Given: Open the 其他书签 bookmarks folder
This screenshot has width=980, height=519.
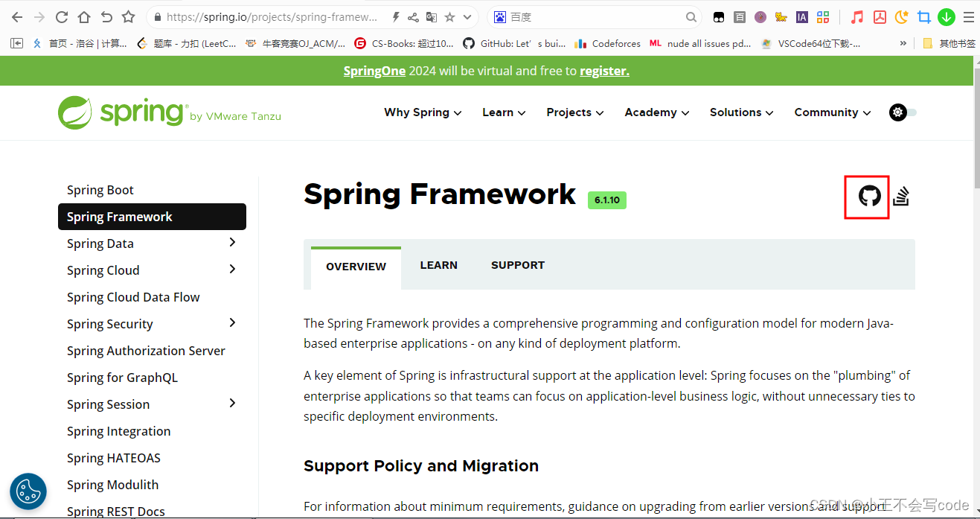Looking at the screenshot, I should pyautogui.click(x=949, y=43).
